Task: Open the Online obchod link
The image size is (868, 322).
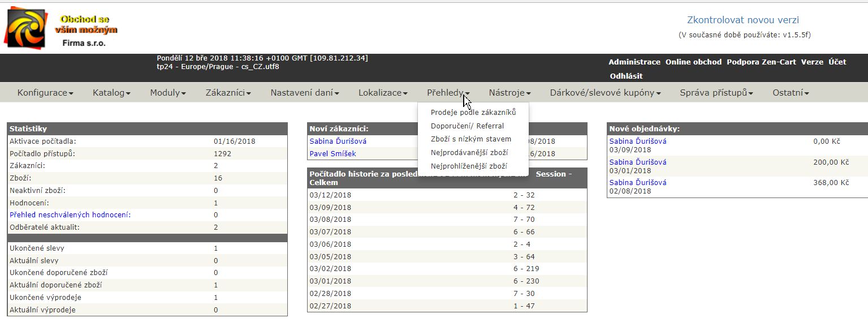Action: coord(693,62)
